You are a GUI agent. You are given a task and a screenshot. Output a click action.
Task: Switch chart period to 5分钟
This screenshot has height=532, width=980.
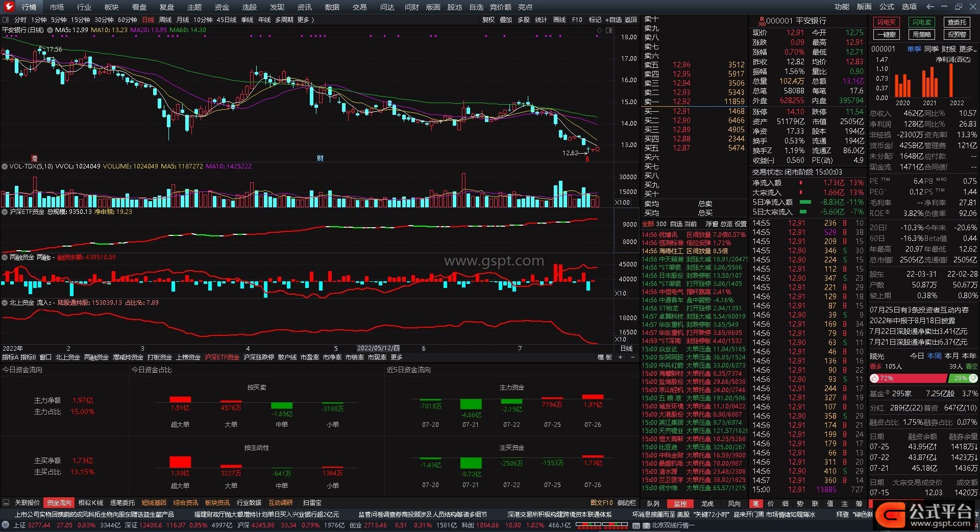[59, 20]
